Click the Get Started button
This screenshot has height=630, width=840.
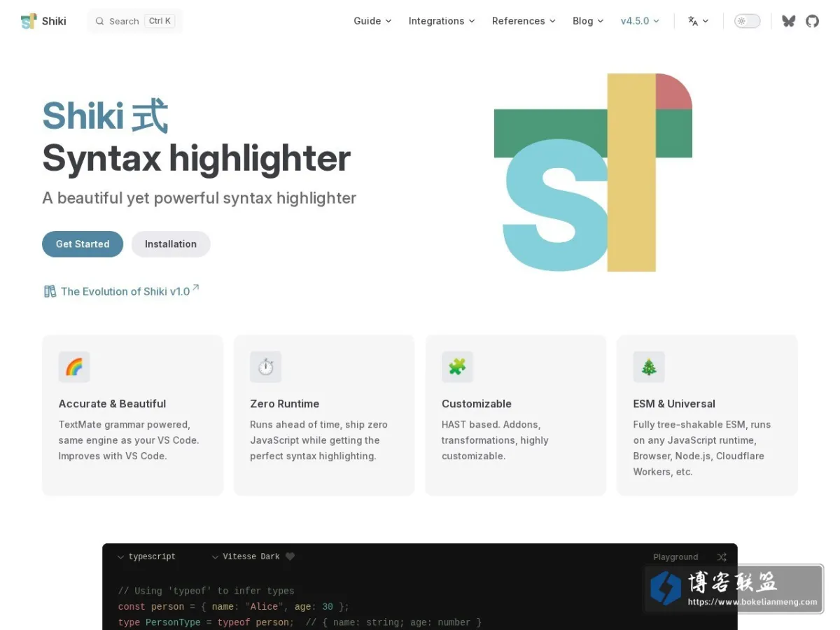click(x=83, y=244)
